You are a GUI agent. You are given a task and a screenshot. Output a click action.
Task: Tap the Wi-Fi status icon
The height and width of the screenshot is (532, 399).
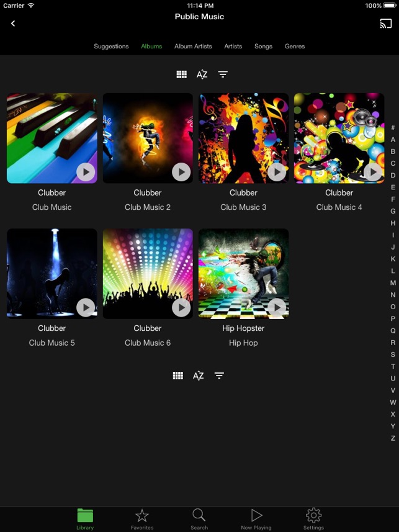[x=31, y=6]
